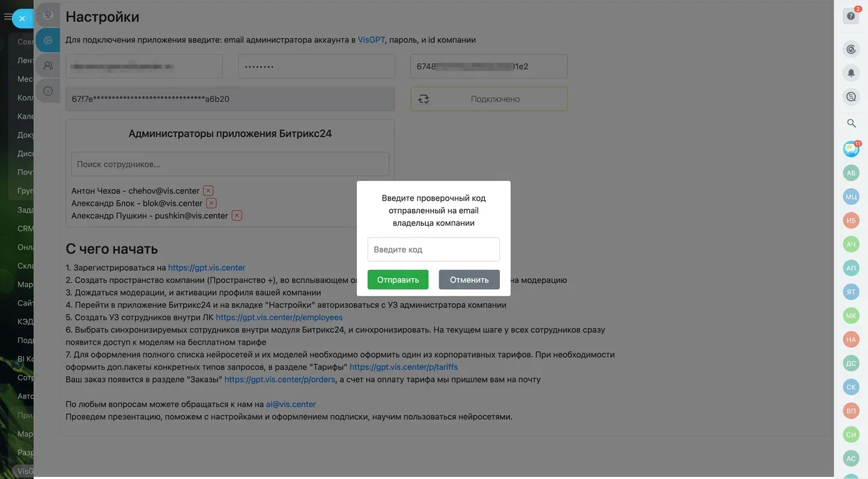Screen dimensions: 868x479
Task: Open the notifications bell
Action: [x=851, y=73]
